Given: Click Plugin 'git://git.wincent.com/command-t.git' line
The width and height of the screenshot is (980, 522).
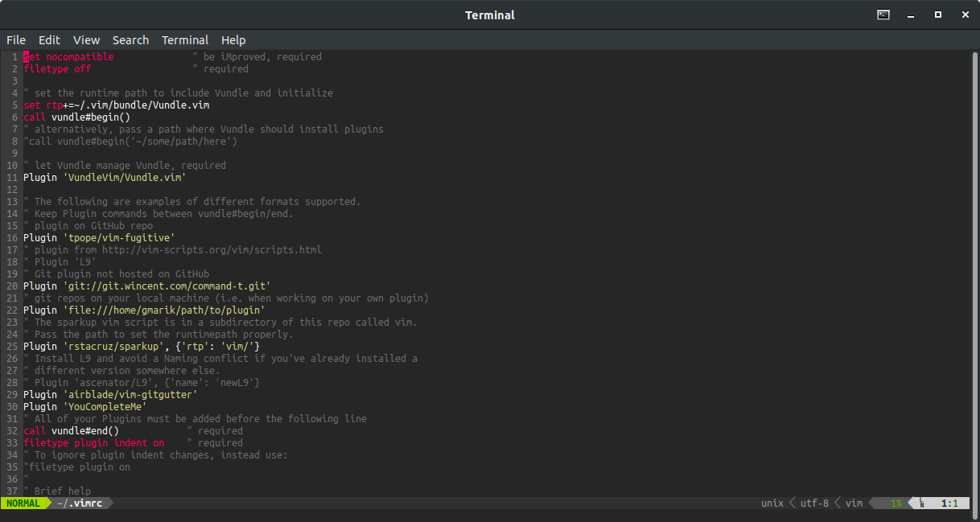Looking at the screenshot, I should [147, 286].
